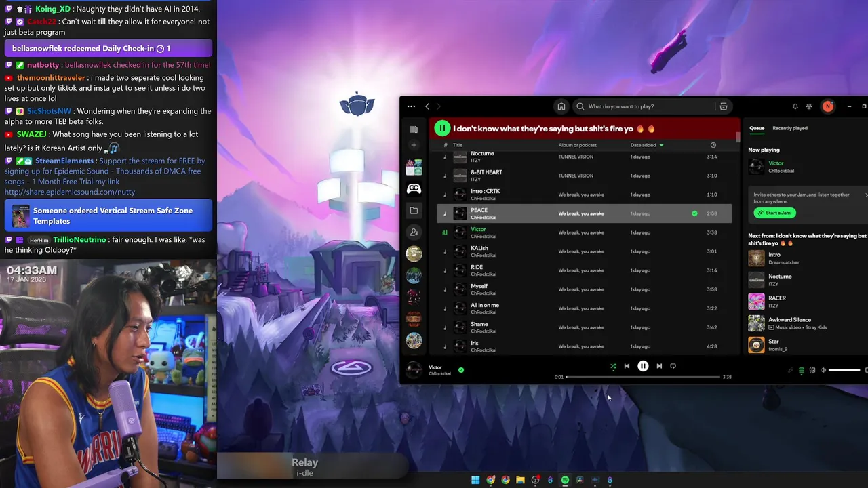Open now playing album art in player bar

(414, 370)
